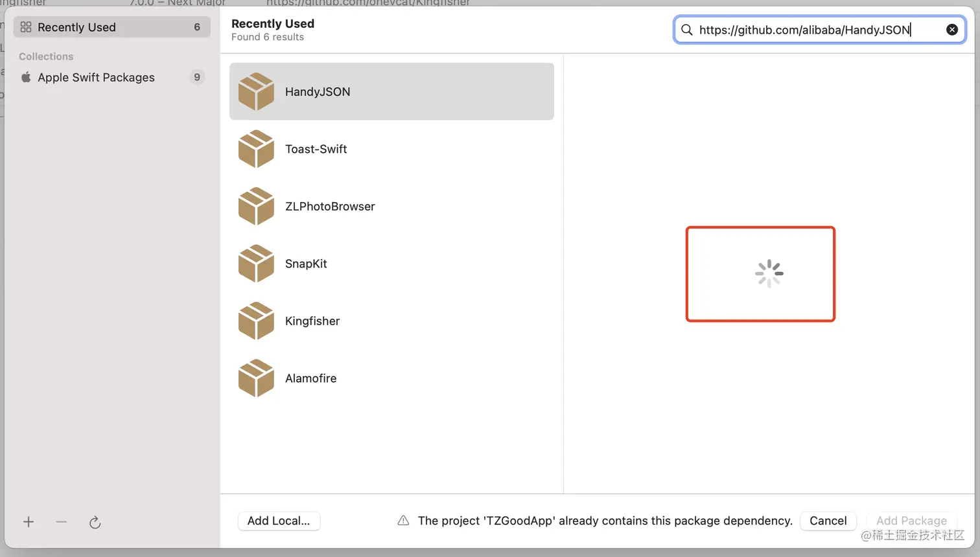Viewport: 980px width, 557px height.
Task: Select the Recently Used sidebar item
Action: pos(111,27)
